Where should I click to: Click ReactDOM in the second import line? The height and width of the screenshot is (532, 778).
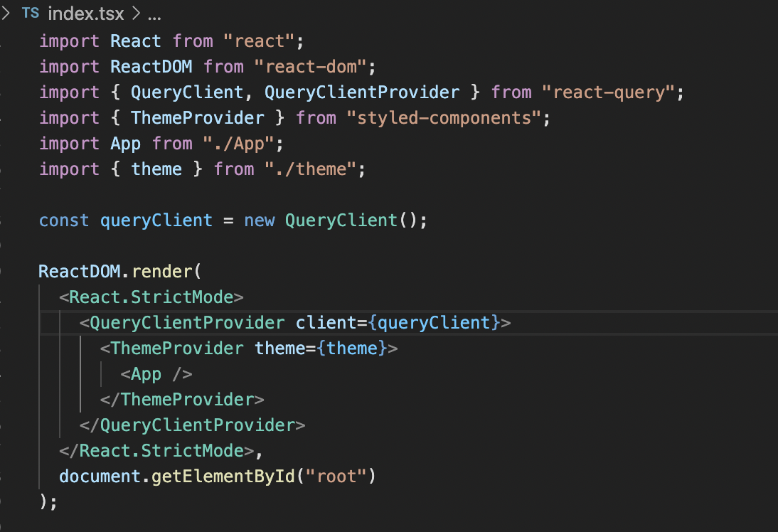click(x=151, y=67)
